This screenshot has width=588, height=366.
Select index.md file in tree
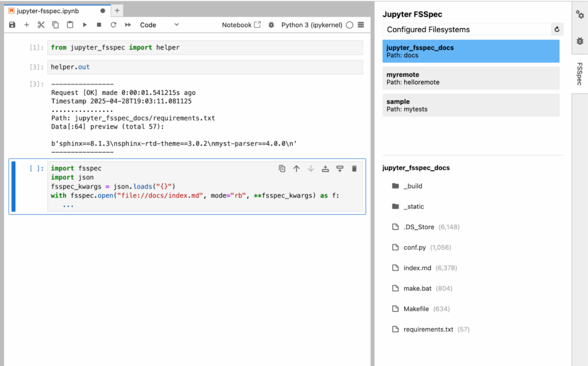424,268
